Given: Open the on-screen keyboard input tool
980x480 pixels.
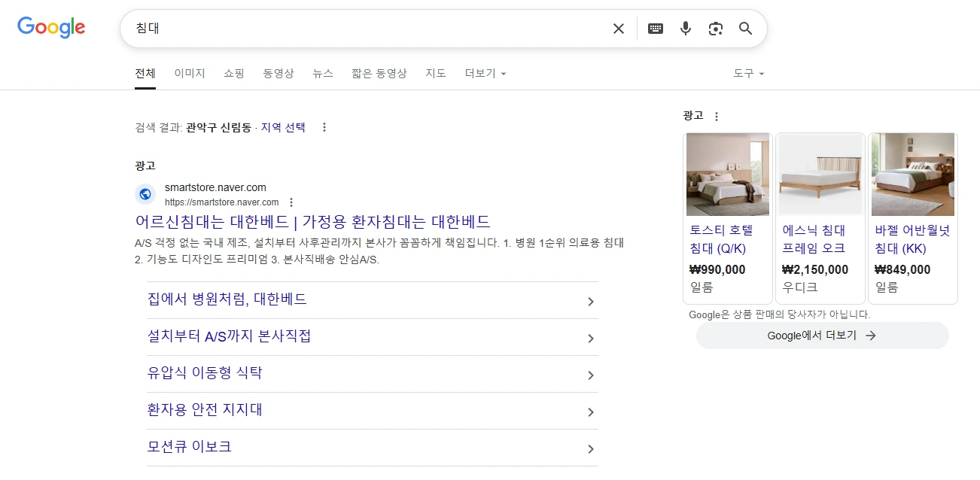Looking at the screenshot, I should click(656, 29).
